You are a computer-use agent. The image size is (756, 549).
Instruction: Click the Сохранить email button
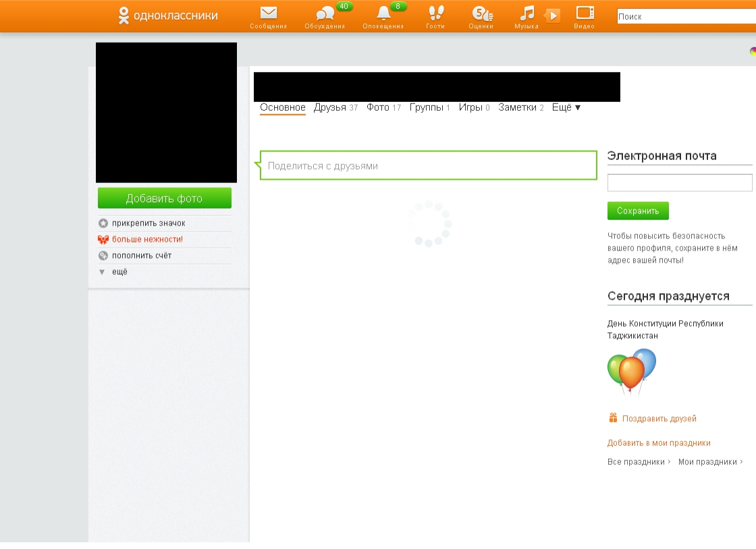pyautogui.click(x=638, y=211)
